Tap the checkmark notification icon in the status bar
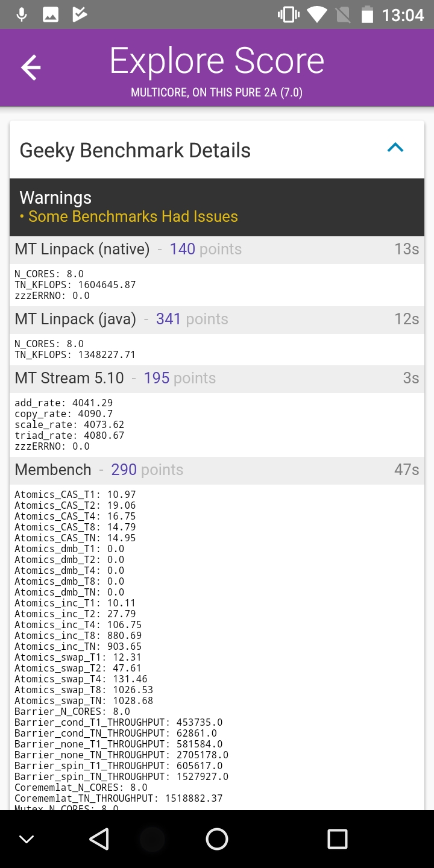The height and width of the screenshot is (868, 434). 80,15
